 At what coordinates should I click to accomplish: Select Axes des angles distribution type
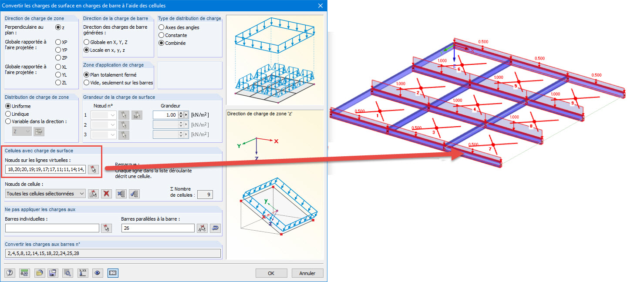coord(162,27)
